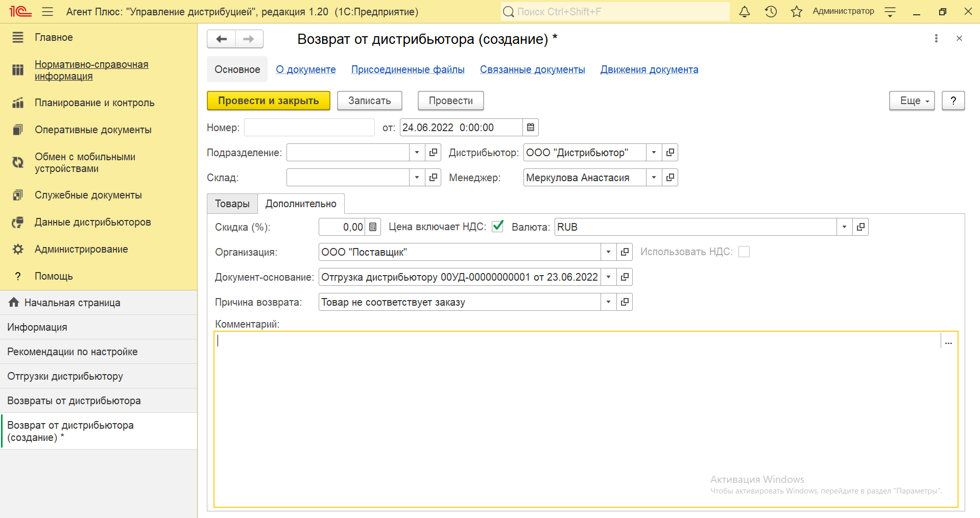Open Оперативные документы section
Screen dimensions: 980x518
click(93, 130)
